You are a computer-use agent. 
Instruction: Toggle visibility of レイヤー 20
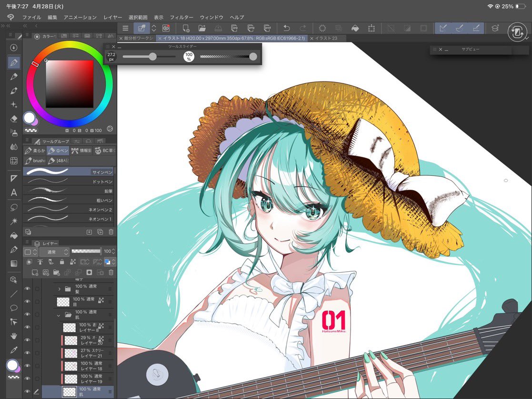click(28, 340)
